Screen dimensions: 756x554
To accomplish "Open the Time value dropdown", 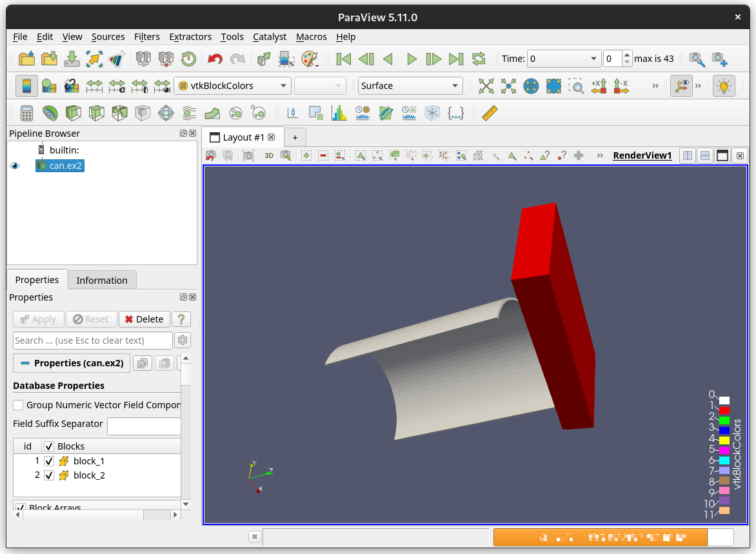I will point(564,59).
